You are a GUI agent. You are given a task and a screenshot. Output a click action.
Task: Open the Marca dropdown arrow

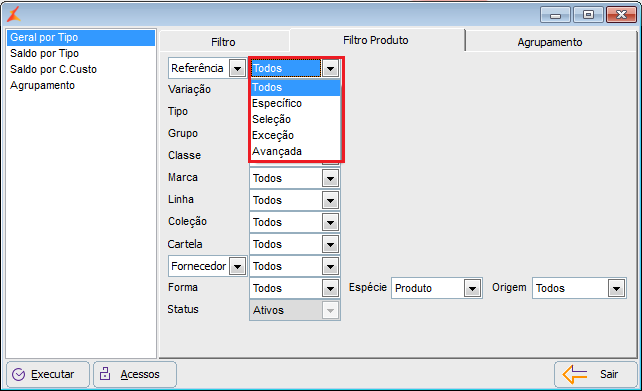pos(330,179)
